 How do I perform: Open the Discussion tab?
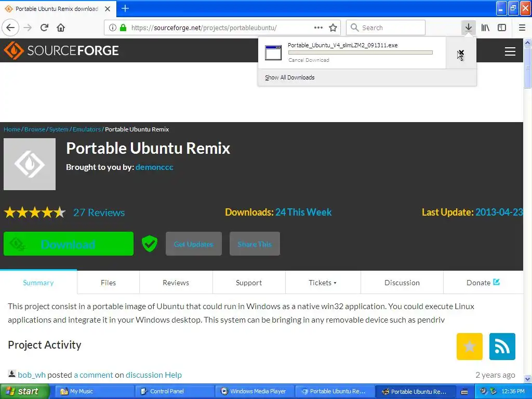pyautogui.click(x=402, y=282)
